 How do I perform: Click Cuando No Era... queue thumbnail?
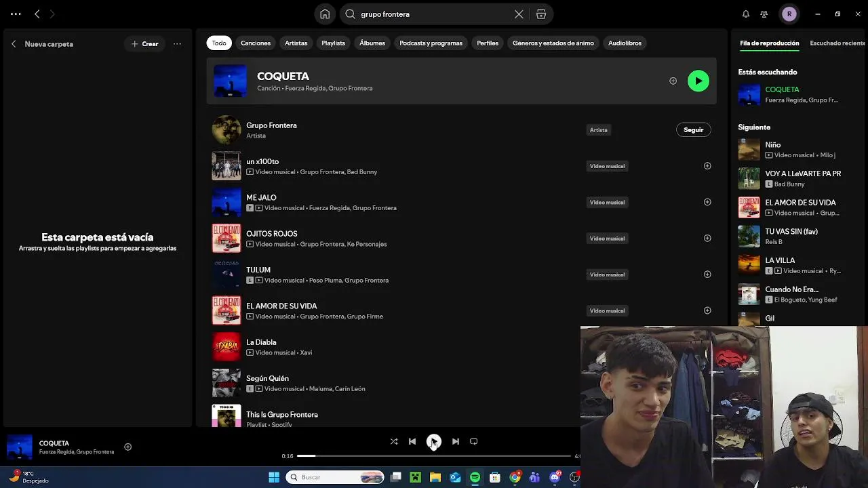tap(749, 294)
